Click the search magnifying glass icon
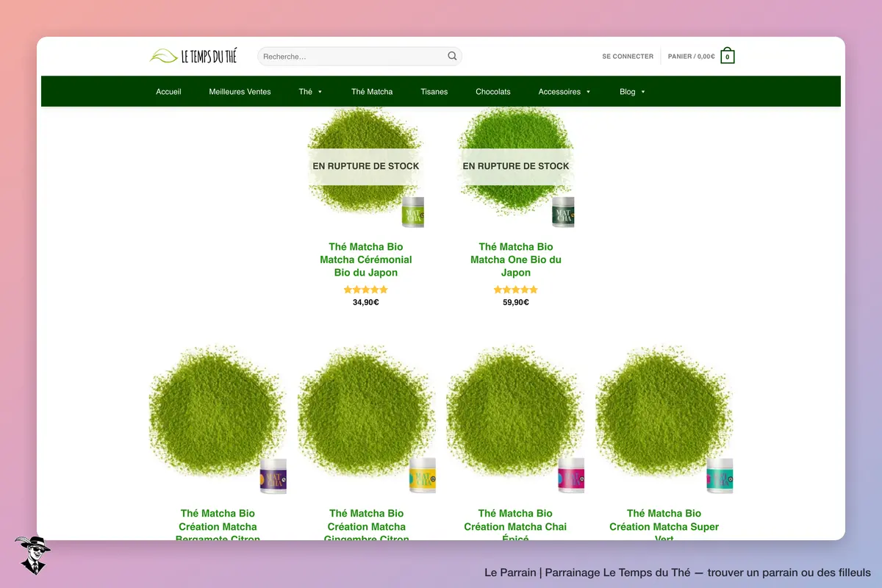 coord(452,56)
